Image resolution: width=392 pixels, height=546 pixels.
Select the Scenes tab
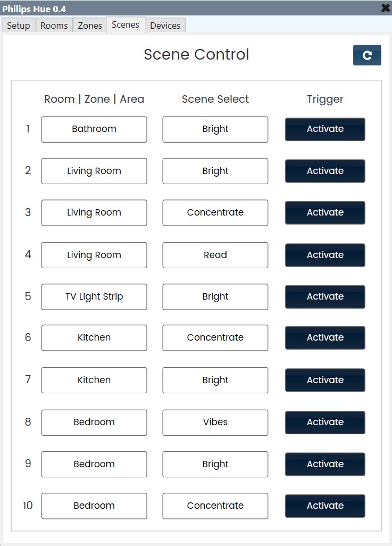click(126, 24)
